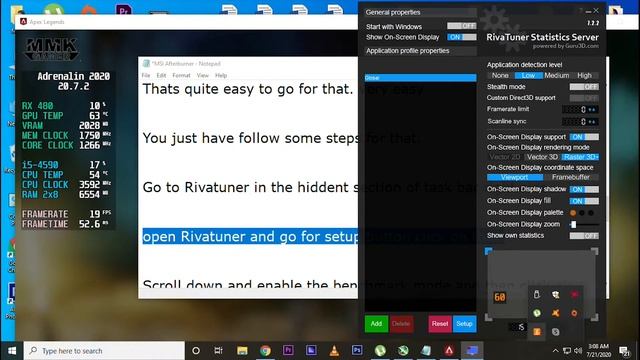Click the orange On-Screen Display palette color
640x360 pixels.
tap(573, 213)
